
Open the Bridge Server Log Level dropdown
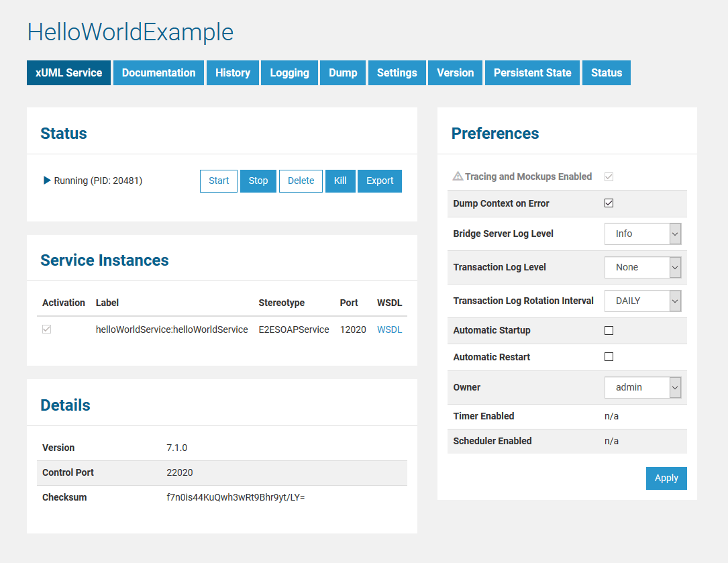coord(643,234)
